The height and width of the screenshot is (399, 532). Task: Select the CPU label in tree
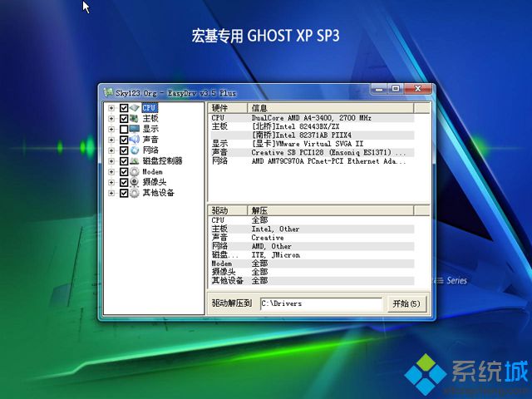click(x=150, y=108)
